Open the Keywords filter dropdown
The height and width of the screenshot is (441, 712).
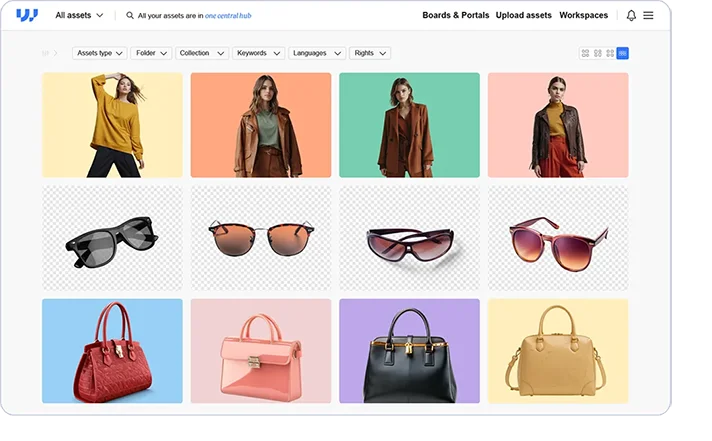(x=258, y=53)
